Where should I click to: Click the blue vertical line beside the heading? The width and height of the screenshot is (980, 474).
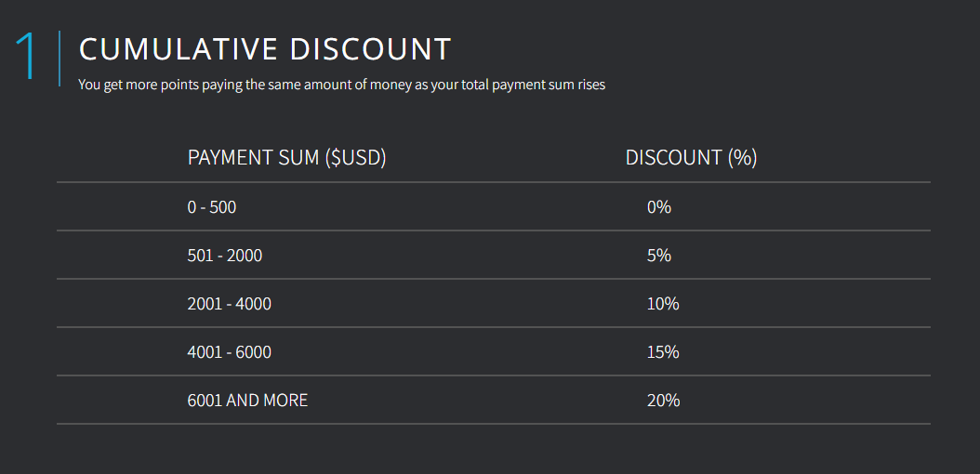[60, 58]
